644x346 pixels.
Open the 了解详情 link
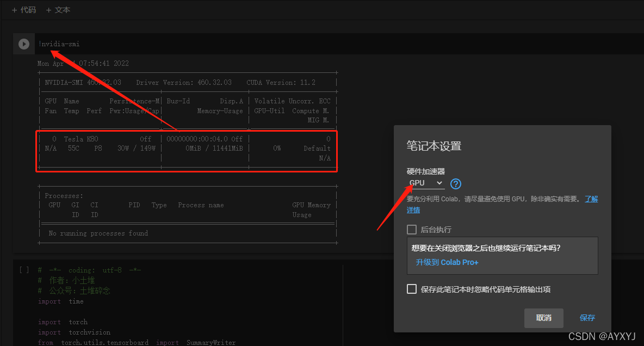click(591, 199)
